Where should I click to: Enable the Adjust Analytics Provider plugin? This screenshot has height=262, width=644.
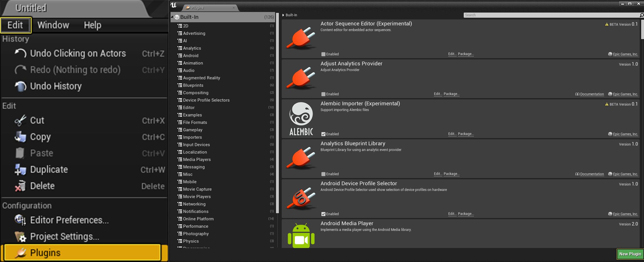(x=323, y=94)
